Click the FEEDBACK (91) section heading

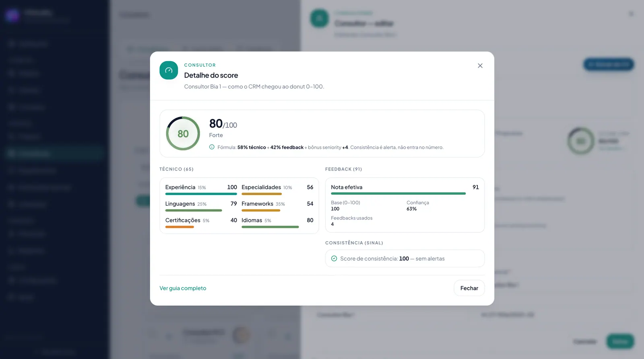click(344, 169)
